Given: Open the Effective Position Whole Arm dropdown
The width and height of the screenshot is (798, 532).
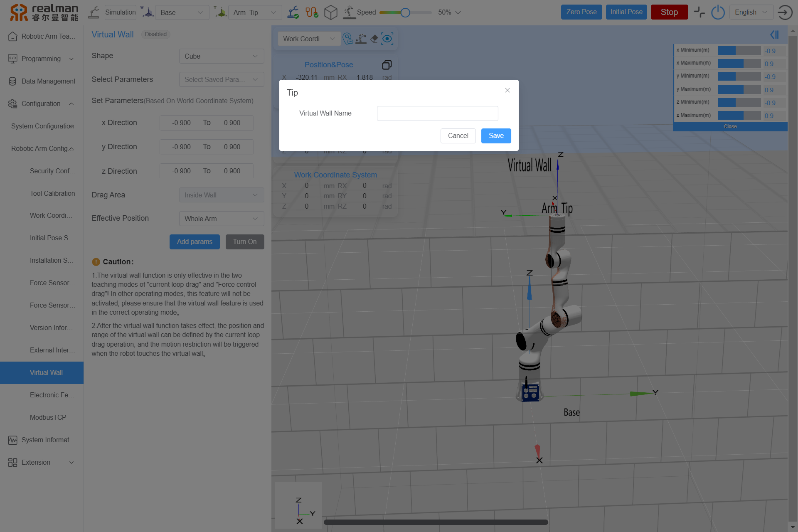Looking at the screenshot, I should coord(221,219).
